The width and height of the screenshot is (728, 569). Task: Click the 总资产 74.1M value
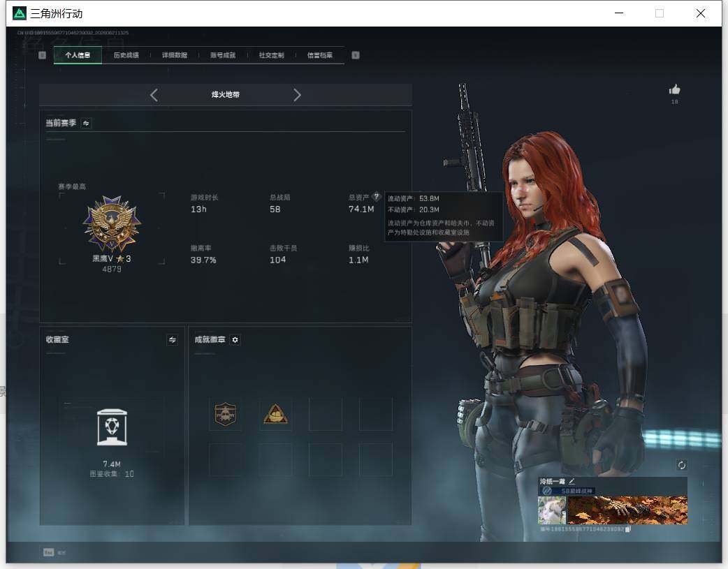pos(361,209)
